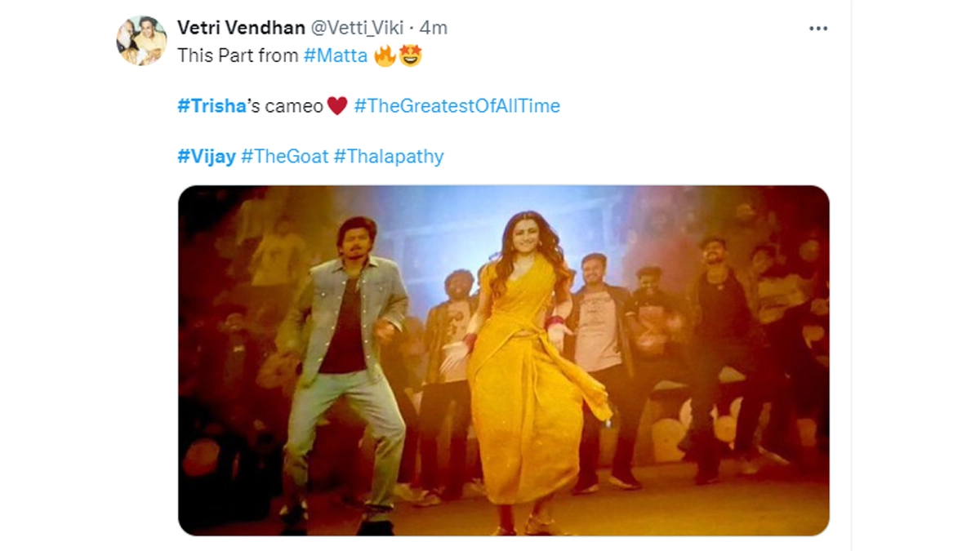Select the #Thalapathy hashtag
The height and width of the screenshot is (551, 980).
click(x=389, y=156)
